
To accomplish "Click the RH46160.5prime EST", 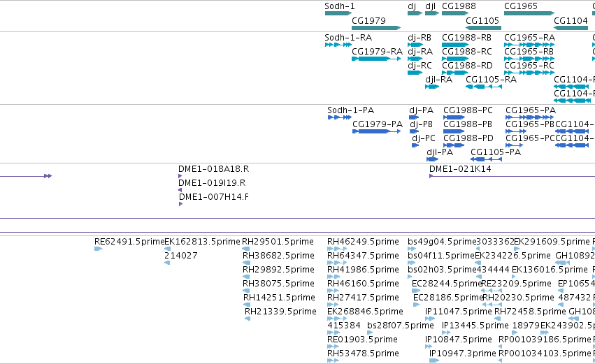I will coord(334,291).
